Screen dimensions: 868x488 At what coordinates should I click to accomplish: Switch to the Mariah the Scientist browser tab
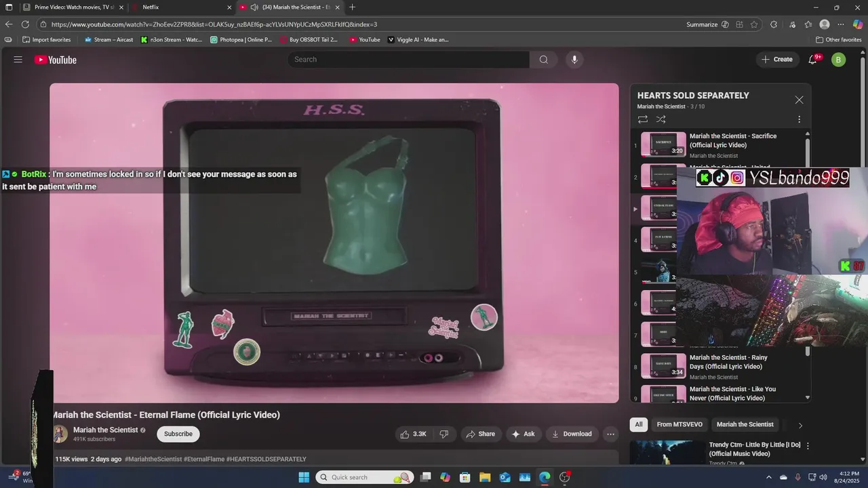coord(290,7)
